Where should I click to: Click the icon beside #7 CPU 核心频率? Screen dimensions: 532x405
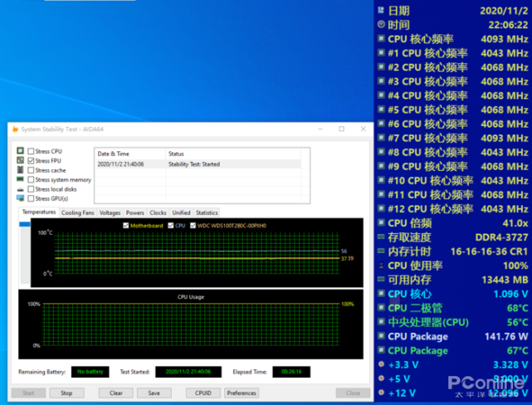pos(381,138)
